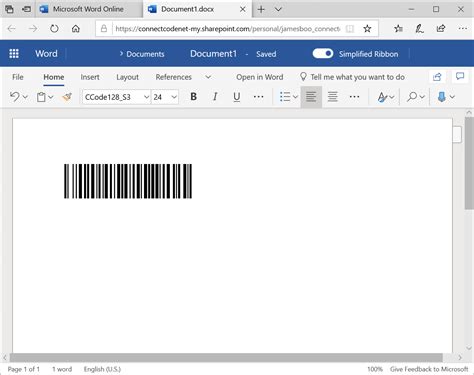Viewport: 474px width, 375px height.
Task: Click the horizontal scrollbar thumb
Action: (x=226, y=358)
